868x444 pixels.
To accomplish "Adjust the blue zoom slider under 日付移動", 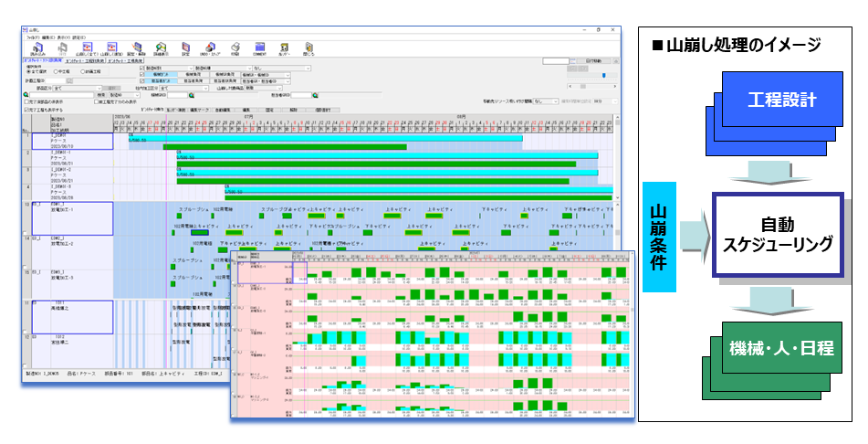I will [x=604, y=75].
